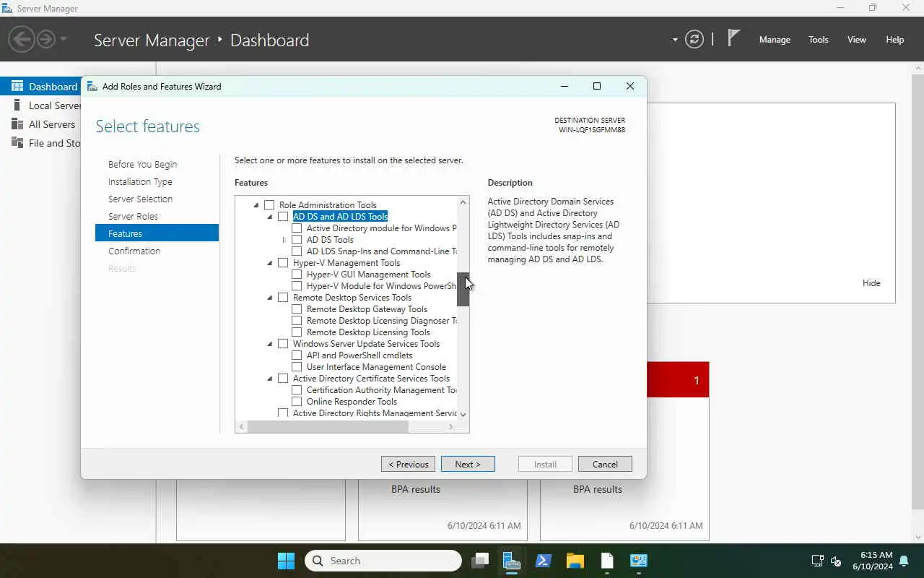Open the Tools menu
Screen dimensions: 924x578
click(819, 40)
